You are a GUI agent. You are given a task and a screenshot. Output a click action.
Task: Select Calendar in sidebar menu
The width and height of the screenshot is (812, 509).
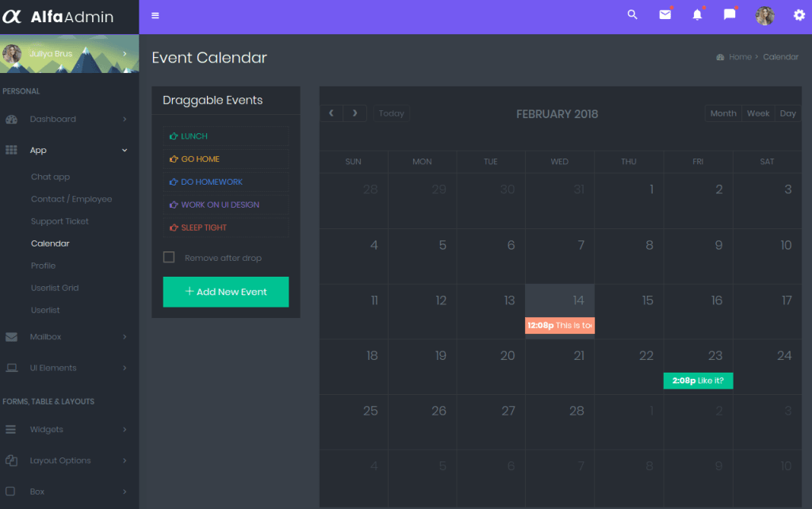coord(50,243)
